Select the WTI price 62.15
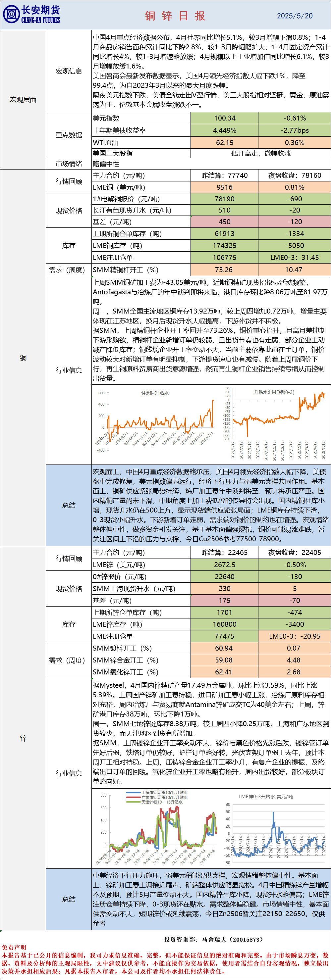This screenshot has width=331, height=980. (x=224, y=143)
